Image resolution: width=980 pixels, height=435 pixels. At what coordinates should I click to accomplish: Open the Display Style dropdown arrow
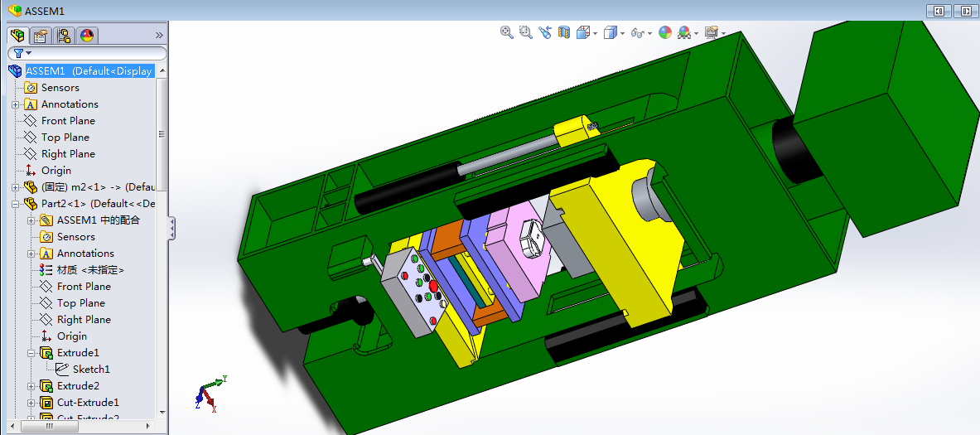tap(622, 34)
